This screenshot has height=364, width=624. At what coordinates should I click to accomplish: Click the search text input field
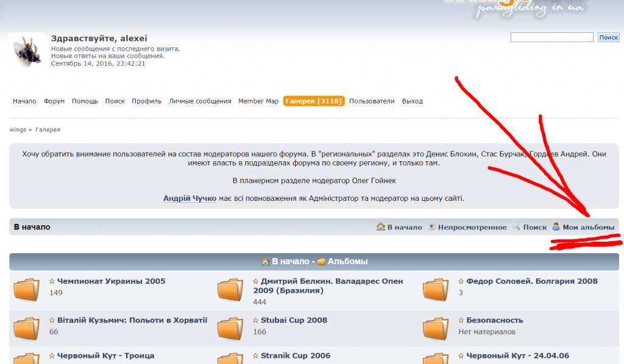pos(551,38)
